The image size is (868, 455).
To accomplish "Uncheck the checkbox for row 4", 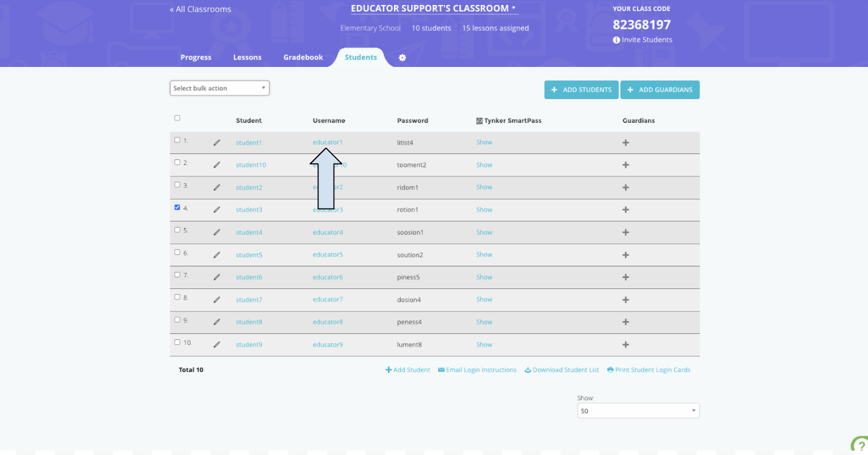I will (x=177, y=207).
